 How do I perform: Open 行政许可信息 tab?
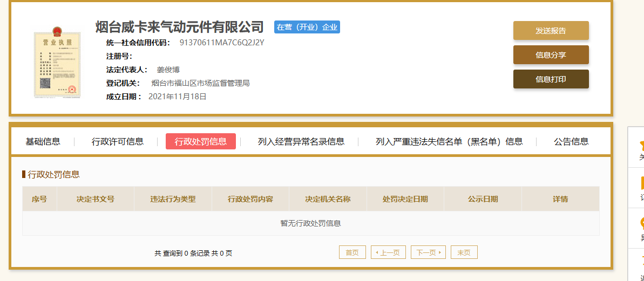click(x=118, y=141)
